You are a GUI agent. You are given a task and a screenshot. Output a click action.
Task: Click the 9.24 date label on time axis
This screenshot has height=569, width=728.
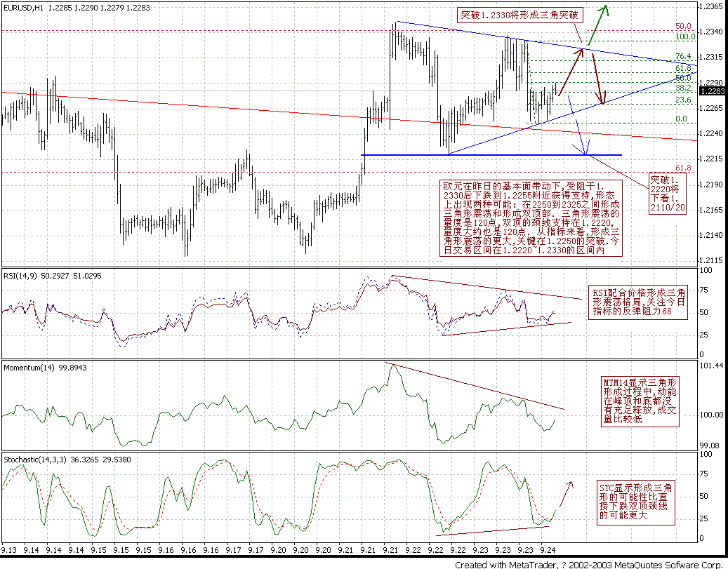click(548, 550)
